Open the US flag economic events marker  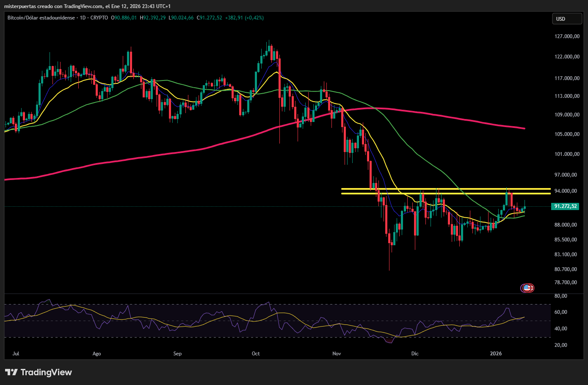(x=527, y=288)
